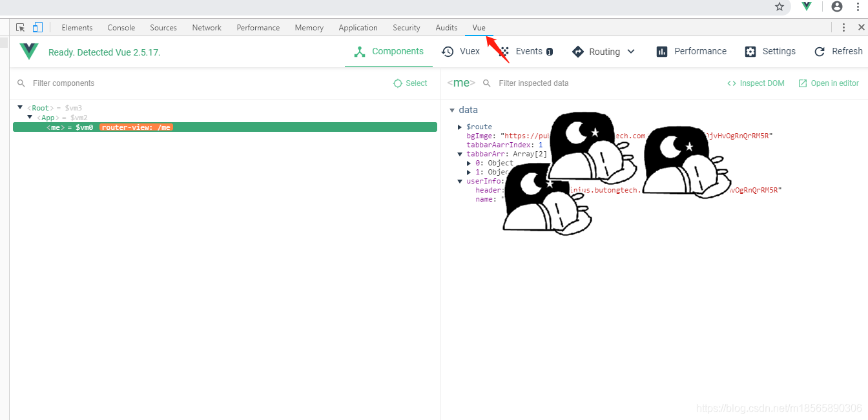
Task: Go to the DevTools Performance tab
Action: point(258,28)
